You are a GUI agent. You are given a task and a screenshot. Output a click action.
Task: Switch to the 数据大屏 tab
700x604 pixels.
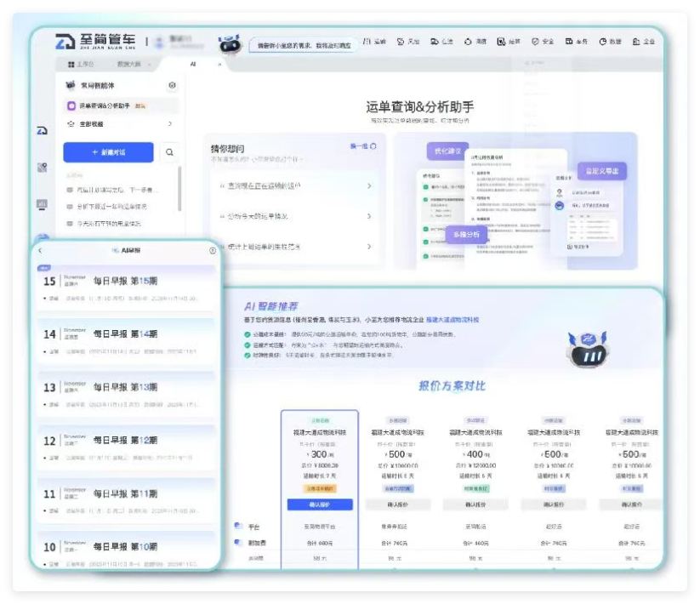[x=129, y=65]
